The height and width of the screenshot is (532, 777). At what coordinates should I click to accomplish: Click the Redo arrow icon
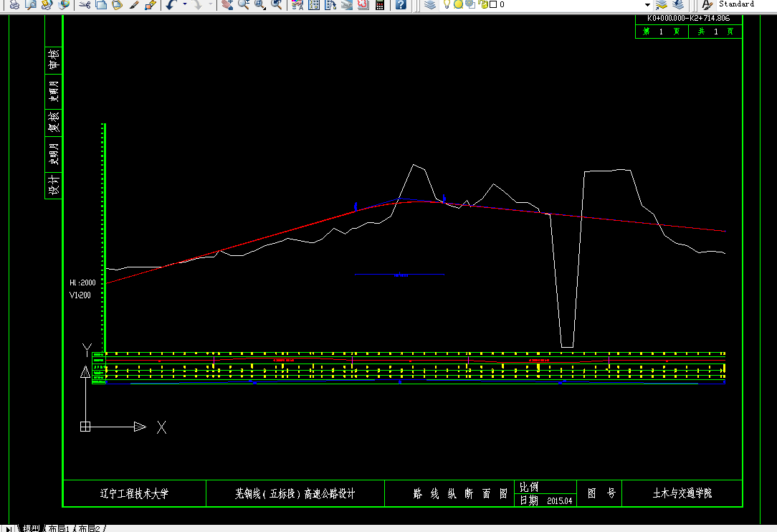point(198,4)
